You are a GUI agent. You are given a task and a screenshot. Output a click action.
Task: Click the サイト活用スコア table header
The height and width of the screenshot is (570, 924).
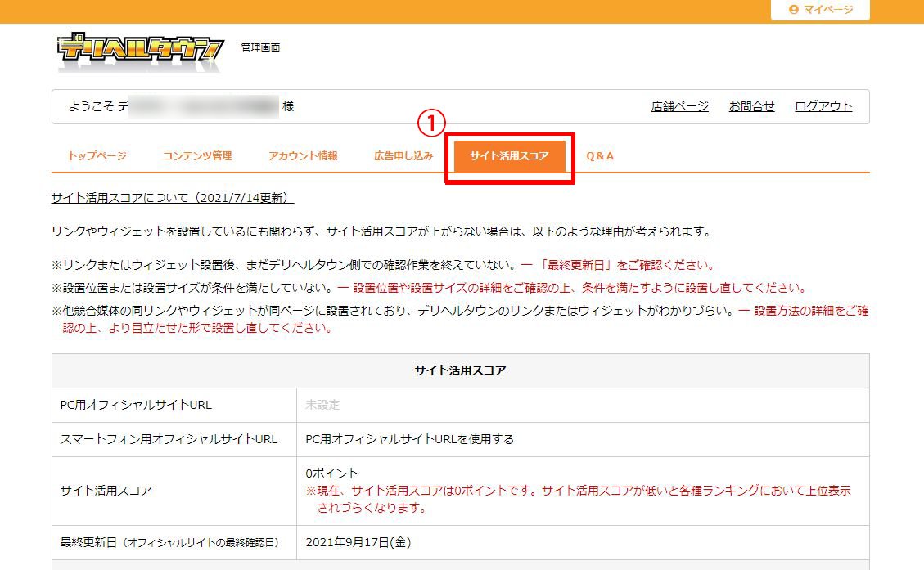point(461,370)
